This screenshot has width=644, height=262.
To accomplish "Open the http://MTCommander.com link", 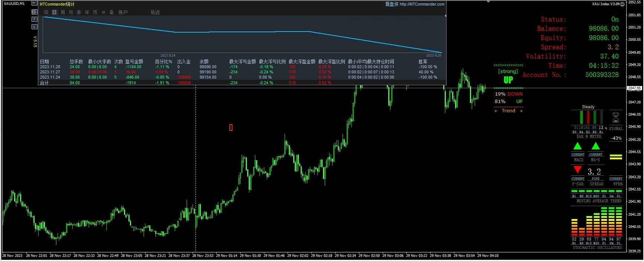I will tap(422, 4).
